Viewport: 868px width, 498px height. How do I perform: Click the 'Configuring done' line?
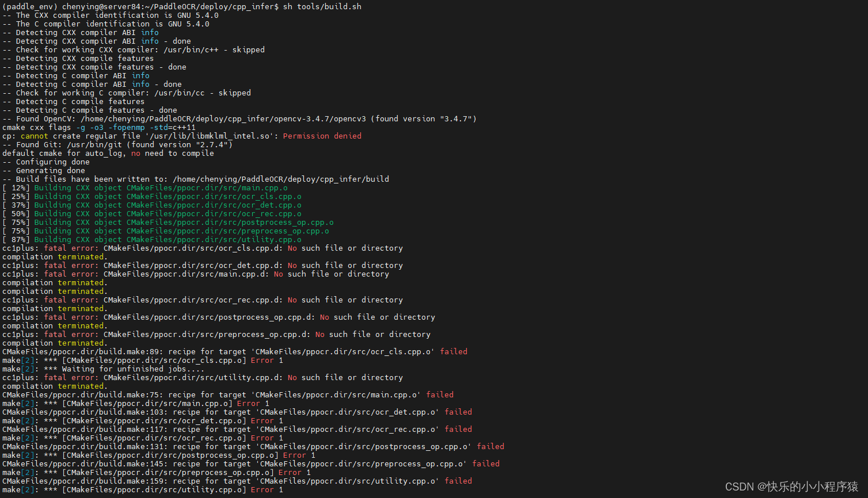(46, 162)
